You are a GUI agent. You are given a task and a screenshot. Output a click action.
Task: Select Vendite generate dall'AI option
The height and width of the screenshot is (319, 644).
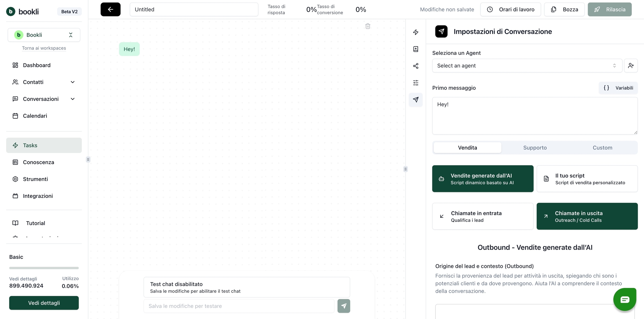(x=482, y=179)
